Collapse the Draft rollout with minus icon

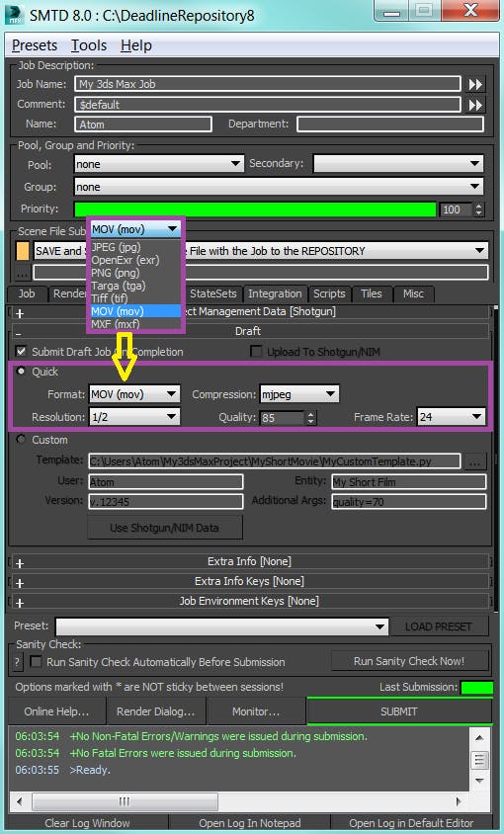pyautogui.click(x=19, y=332)
